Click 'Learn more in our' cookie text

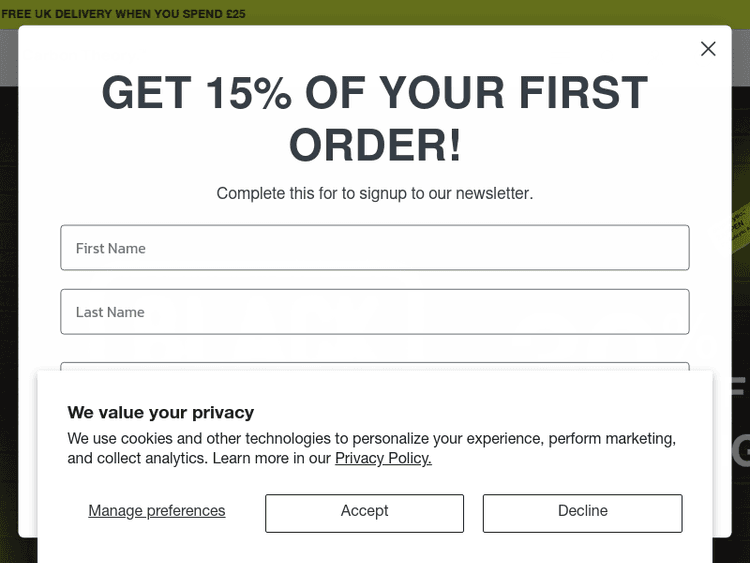coord(272,459)
